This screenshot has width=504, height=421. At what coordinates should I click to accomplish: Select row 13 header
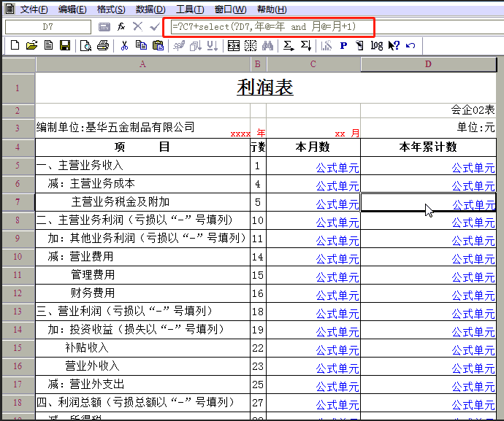click(18, 311)
